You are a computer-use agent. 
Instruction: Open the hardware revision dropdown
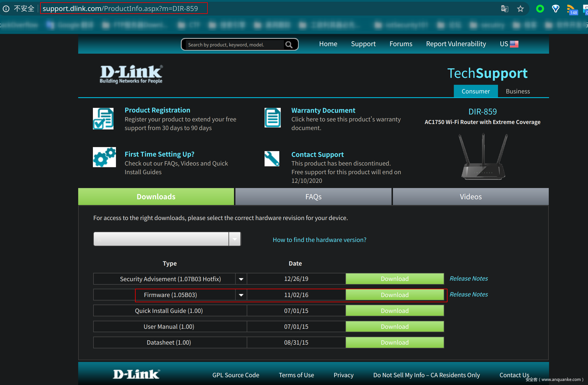pos(235,239)
